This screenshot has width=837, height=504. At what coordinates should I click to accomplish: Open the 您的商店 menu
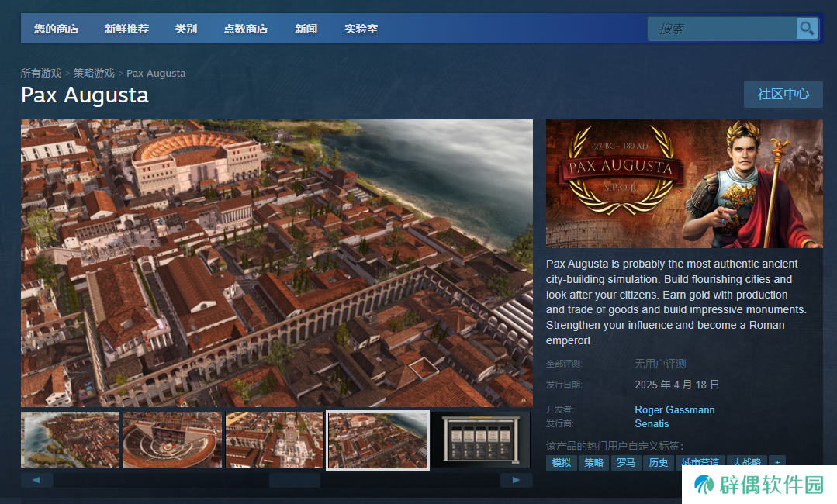click(x=56, y=29)
